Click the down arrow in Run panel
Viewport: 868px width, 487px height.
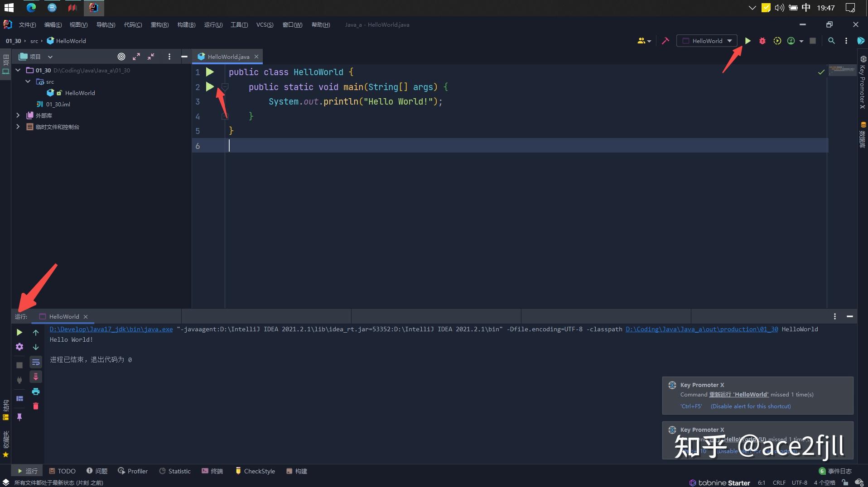(x=36, y=347)
